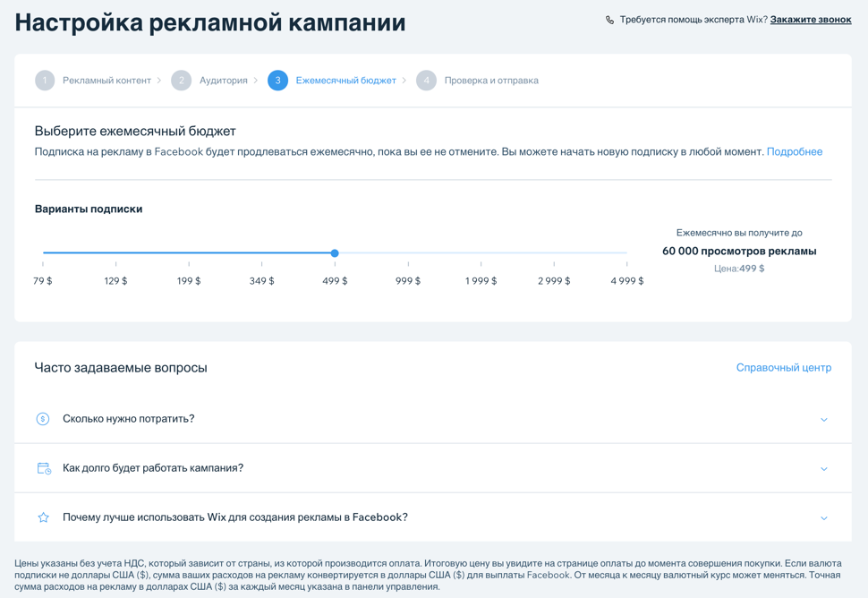Click "Варианты подписки" heading
The width and height of the screenshot is (868, 598).
point(89,209)
